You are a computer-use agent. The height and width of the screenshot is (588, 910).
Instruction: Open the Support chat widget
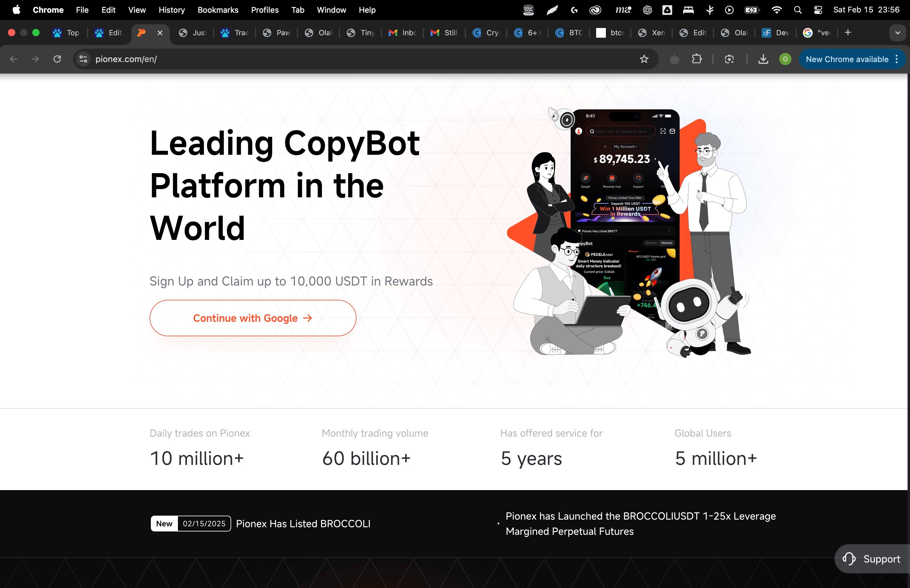coord(872,559)
